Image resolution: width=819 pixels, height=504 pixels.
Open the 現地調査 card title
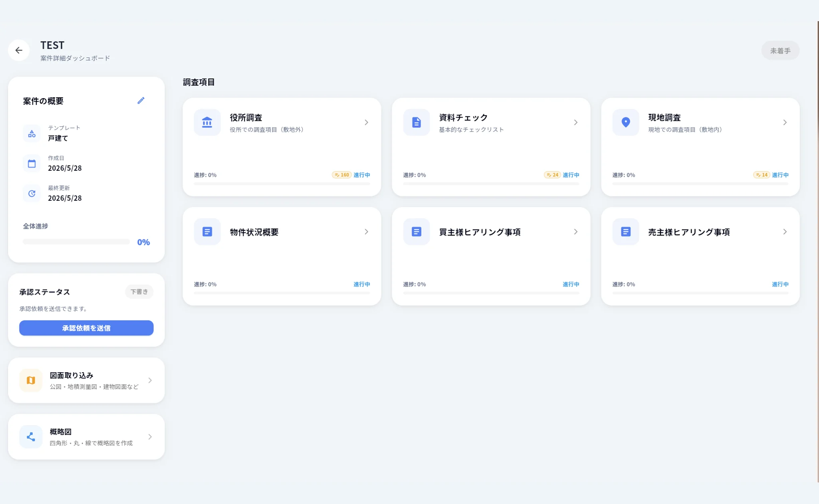[664, 118]
